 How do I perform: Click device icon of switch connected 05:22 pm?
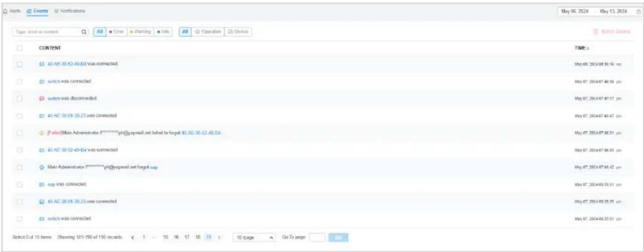click(x=42, y=218)
